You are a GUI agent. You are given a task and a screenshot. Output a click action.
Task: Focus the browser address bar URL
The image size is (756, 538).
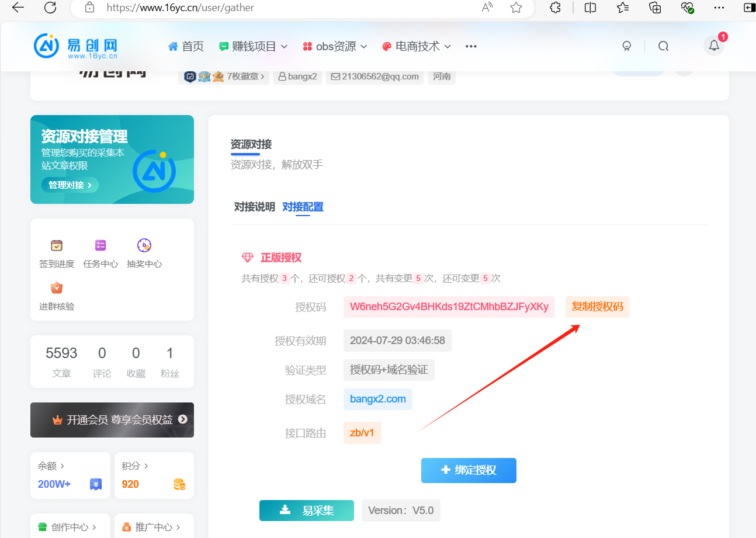pyautogui.click(x=180, y=8)
